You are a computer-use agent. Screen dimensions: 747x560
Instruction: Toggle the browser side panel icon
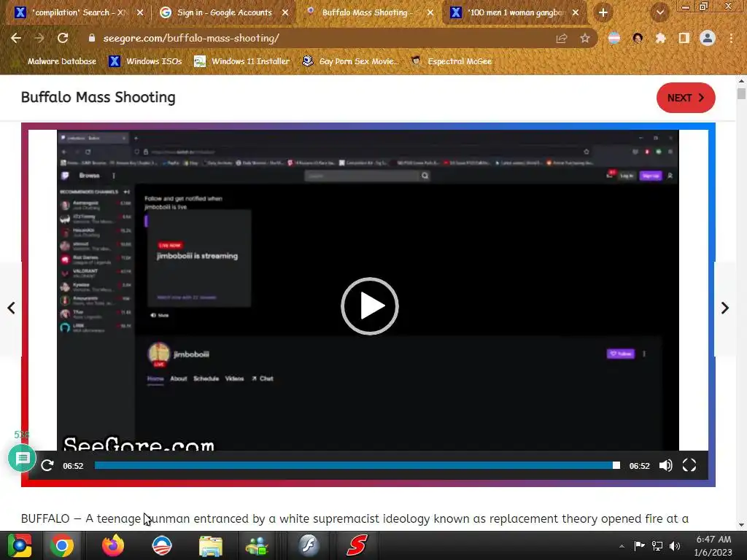684,38
